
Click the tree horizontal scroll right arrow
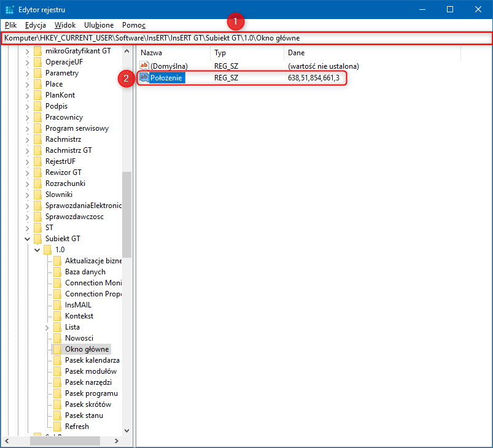pos(117,441)
